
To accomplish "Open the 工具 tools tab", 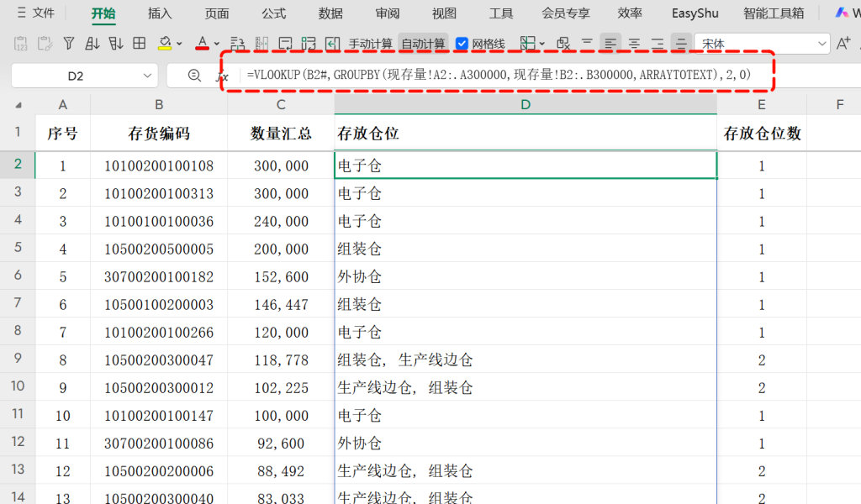I will [x=501, y=13].
